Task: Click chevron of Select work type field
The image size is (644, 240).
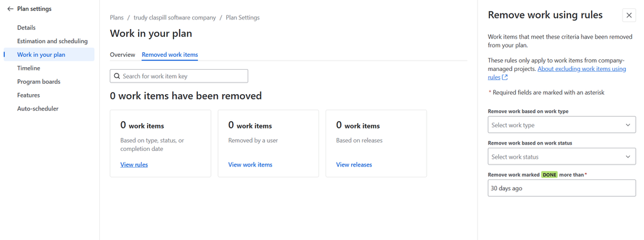Action: [628, 125]
